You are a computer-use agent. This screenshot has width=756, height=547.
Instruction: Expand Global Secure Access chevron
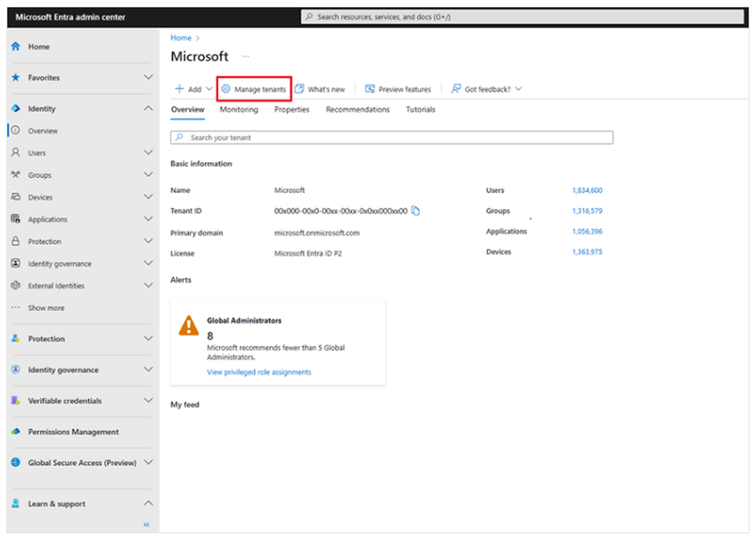coord(149,462)
